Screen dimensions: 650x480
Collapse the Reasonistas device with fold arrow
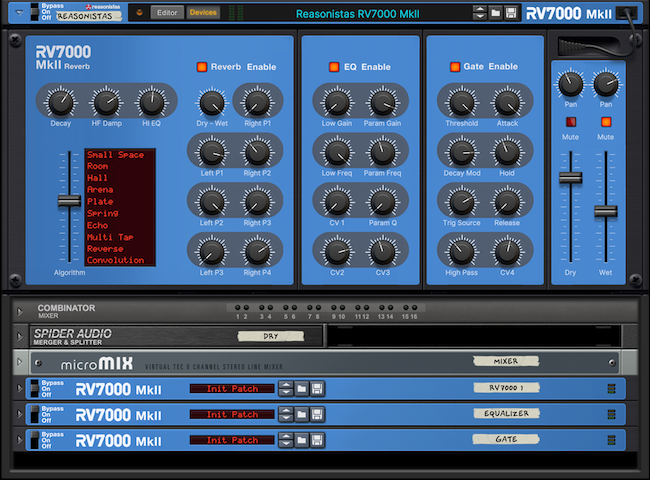point(19,12)
